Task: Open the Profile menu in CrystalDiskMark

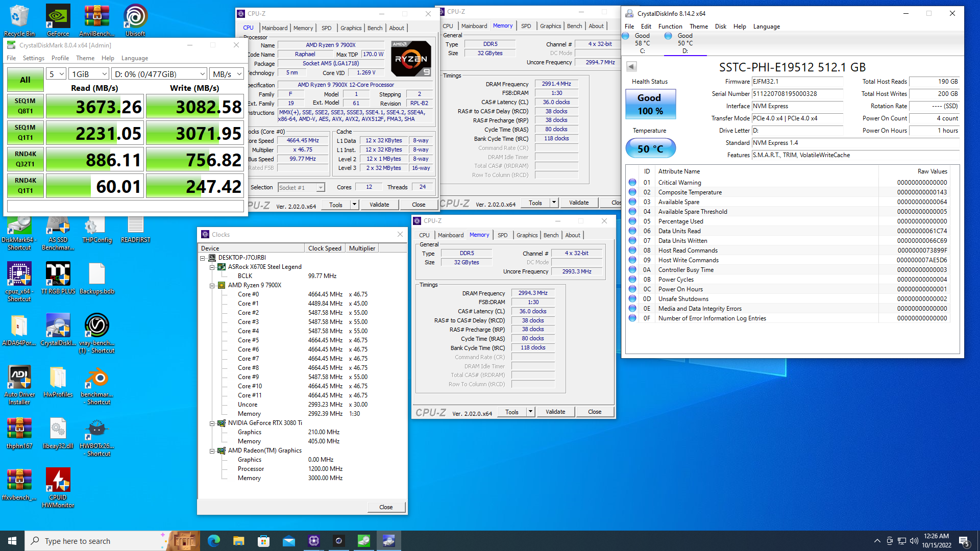Action: 60,58
